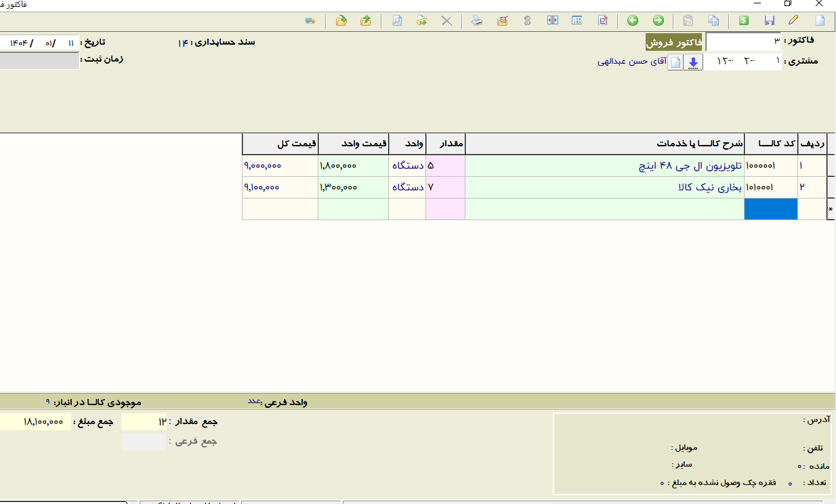836x504 pixels.
Task: Click the invoice number input field
Action: click(x=743, y=42)
